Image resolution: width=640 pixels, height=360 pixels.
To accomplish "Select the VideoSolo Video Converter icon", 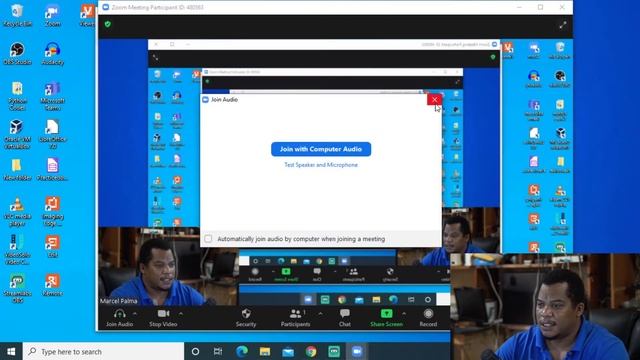I will (x=17, y=249).
